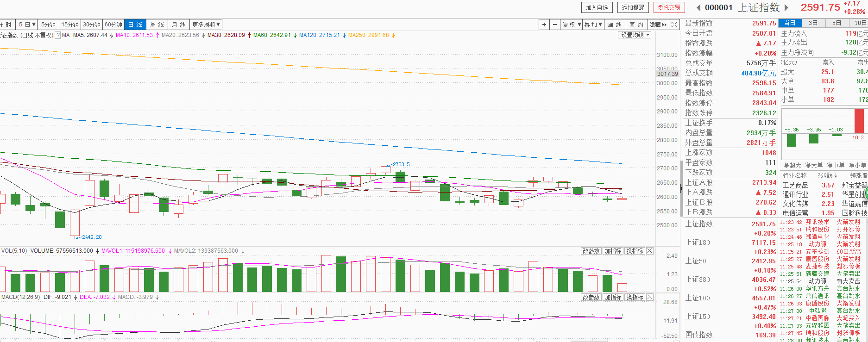Screen dimensions: 868x342
Task: Click the MACD value arrow icon
Action: 157,297
